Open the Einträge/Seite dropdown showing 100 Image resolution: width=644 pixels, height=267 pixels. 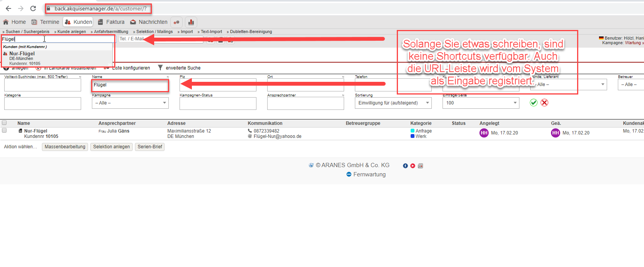(x=481, y=103)
